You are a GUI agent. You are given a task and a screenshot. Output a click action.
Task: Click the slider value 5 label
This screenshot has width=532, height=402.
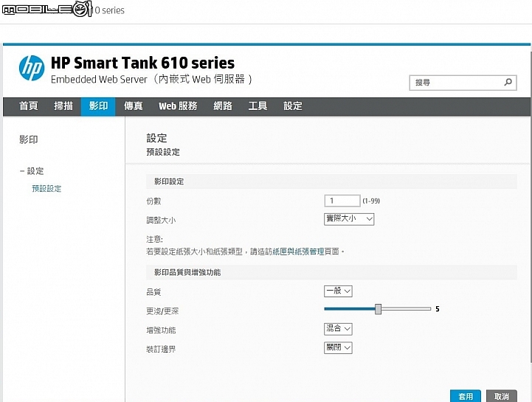(438, 309)
